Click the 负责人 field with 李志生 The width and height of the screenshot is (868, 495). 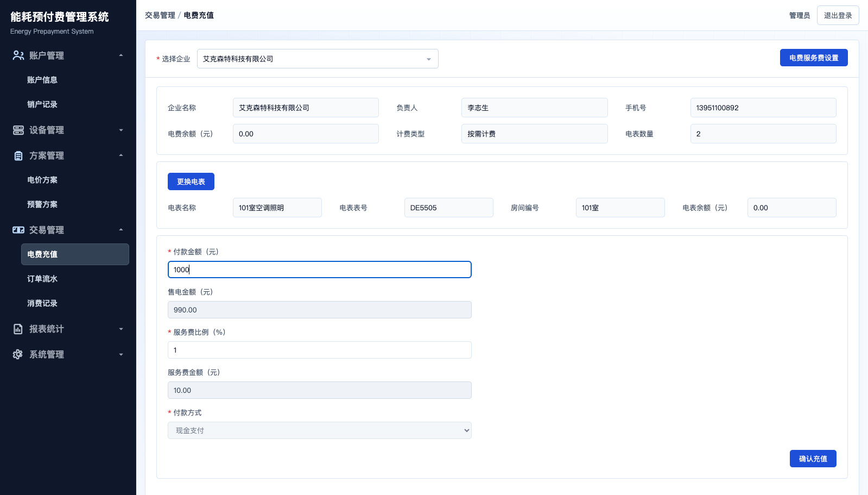(x=534, y=108)
